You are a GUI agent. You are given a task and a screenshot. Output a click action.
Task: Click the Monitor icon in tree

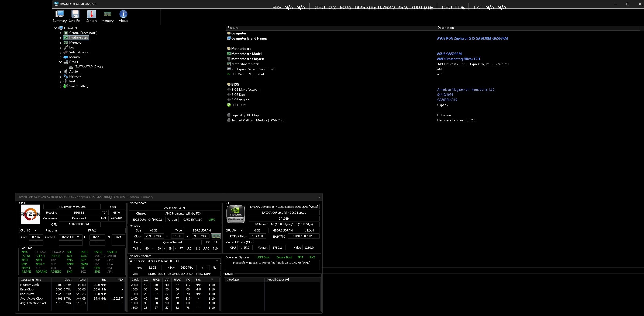(66, 57)
